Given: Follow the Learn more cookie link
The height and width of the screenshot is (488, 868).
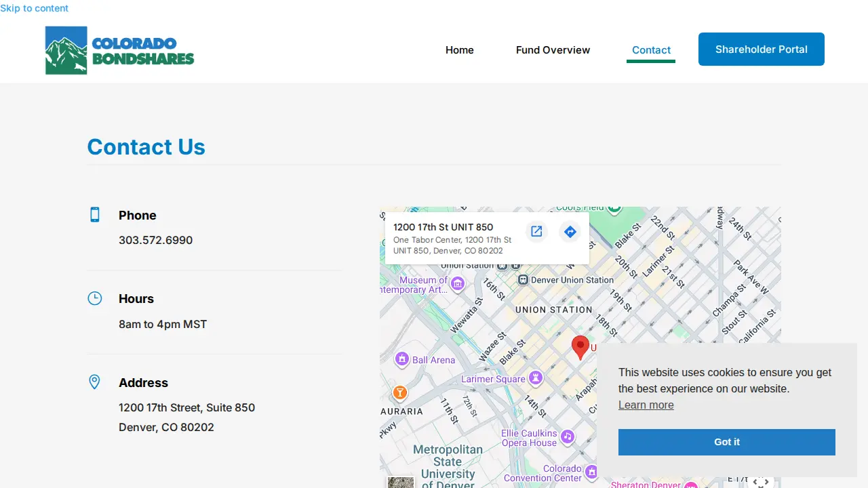Looking at the screenshot, I should (x=646, y=405).
